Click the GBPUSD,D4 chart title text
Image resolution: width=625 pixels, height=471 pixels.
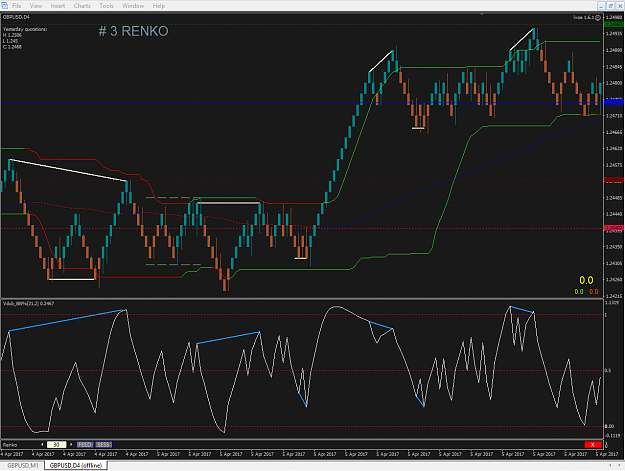(16, 17)
